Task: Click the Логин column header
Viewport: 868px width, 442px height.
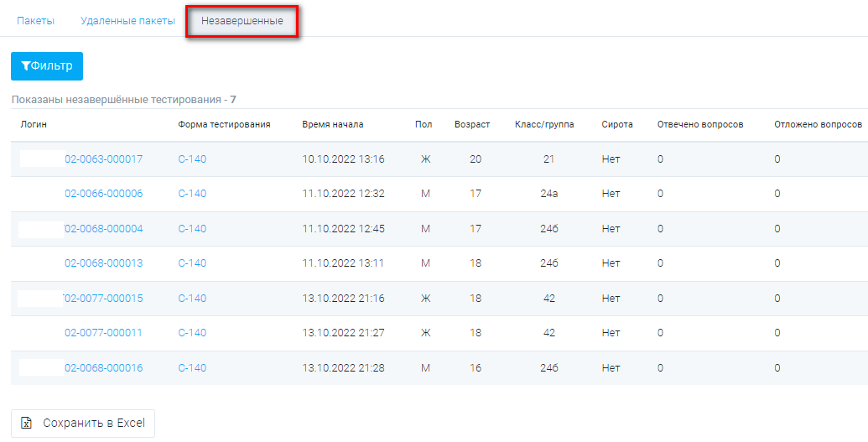Action: [x=34, y=125]
